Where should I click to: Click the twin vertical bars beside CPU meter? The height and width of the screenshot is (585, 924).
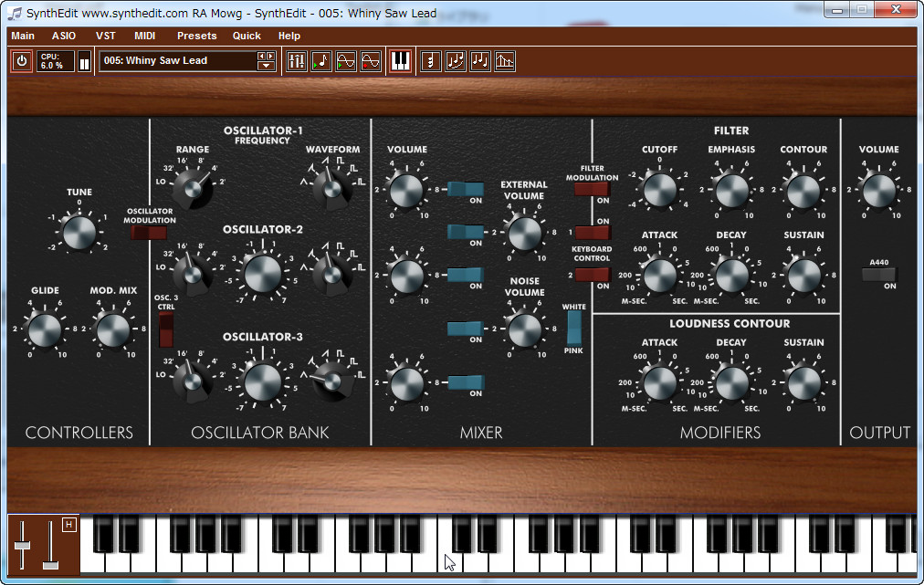click(x=84, y=61)
